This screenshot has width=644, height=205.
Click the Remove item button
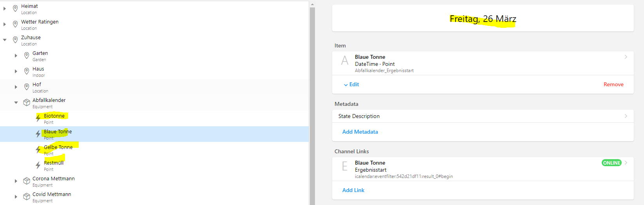point(613,85)
